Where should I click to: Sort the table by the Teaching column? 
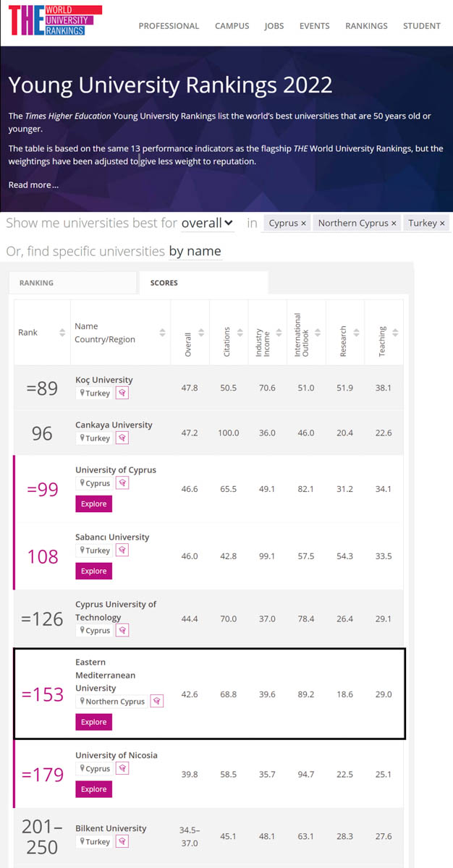coord(384,333)
